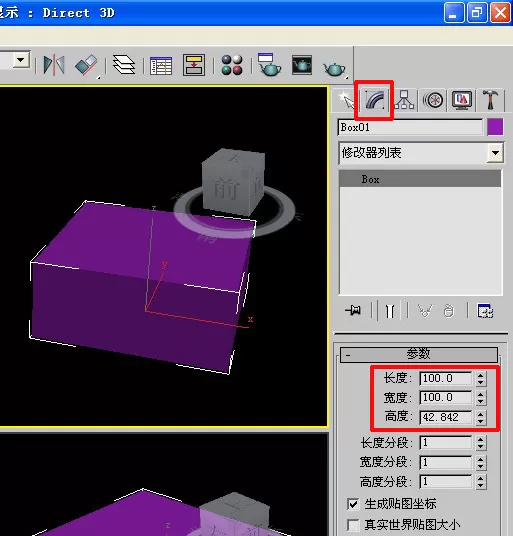The height and width of the screenshot is (536, 513).
Task: Increase 长度 with spinner up arrow
Action: pyautogui.click(x=481, y=375)
